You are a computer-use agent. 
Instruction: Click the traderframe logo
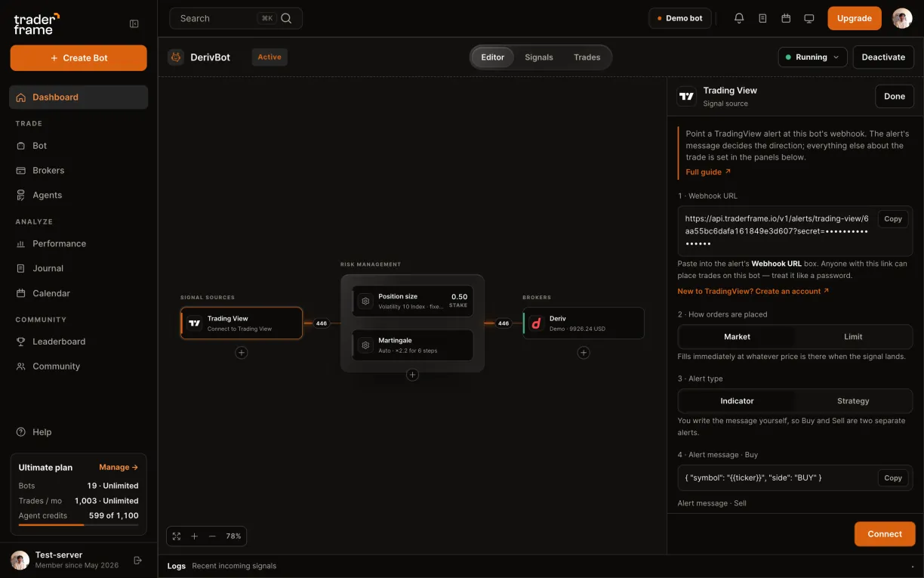[x=37, y=23]
